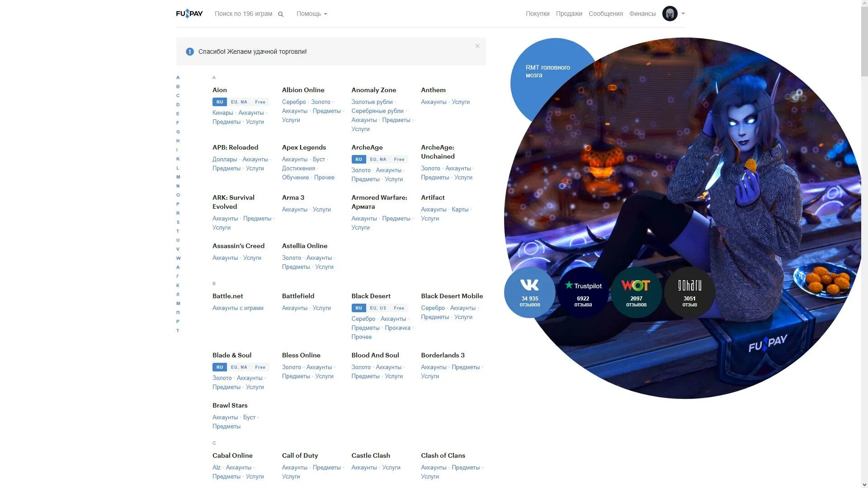Click the VKontakte reviews icon
This screenshot has height=488, width=868.
[x=529, y=292]
